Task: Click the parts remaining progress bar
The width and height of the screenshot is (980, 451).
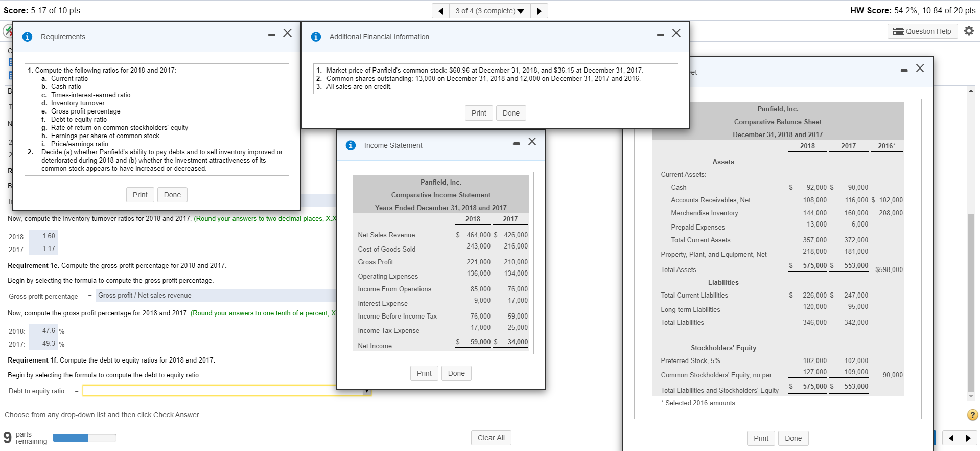Action: tap(84, 438)
